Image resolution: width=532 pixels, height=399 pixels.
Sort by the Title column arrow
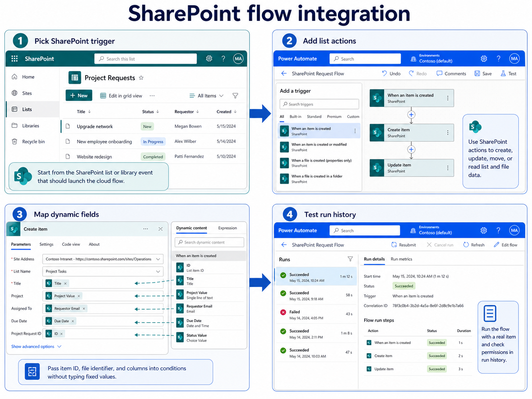tap(89, 112)
